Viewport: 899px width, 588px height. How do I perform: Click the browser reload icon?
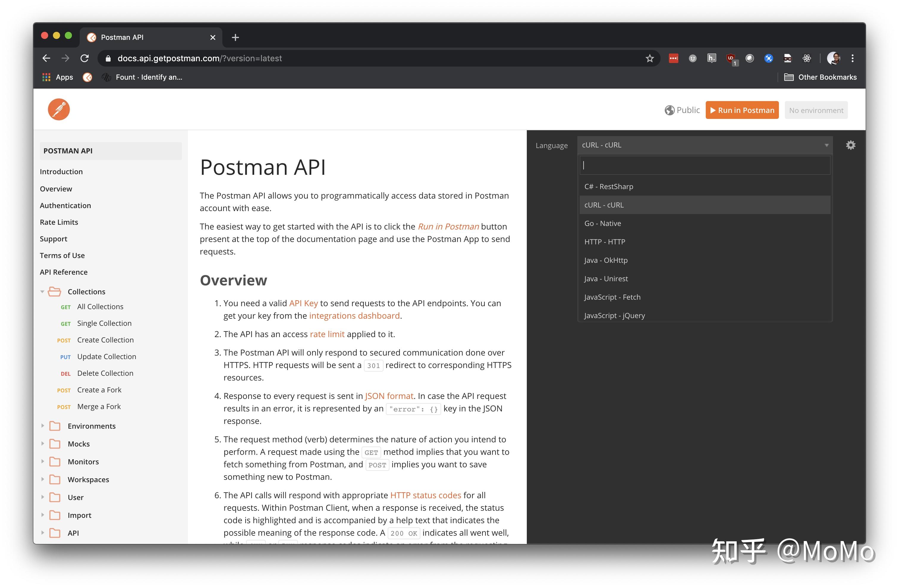[x=85, y=58]
